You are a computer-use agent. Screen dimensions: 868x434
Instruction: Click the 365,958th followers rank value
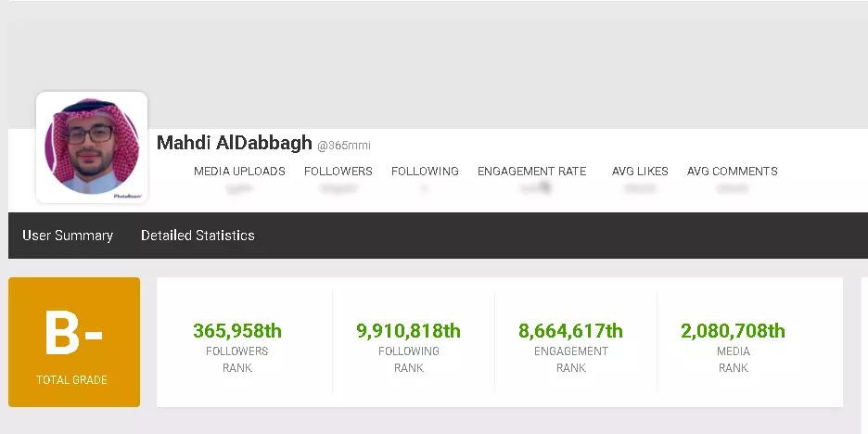tap(237, 330)
